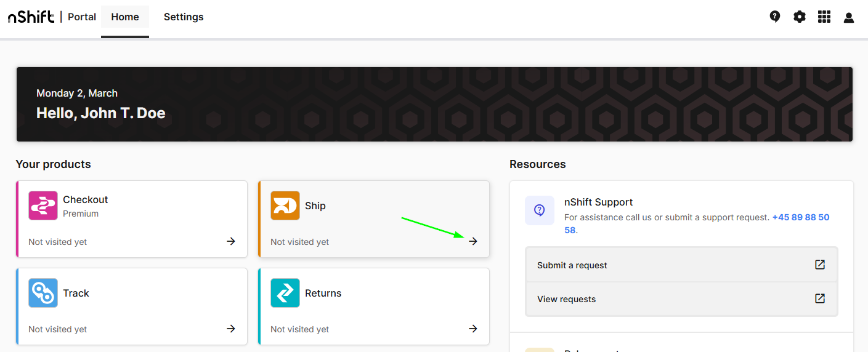The image size is (868, 352).
Task: Open the Settings tab
Action: pos(184,17)
